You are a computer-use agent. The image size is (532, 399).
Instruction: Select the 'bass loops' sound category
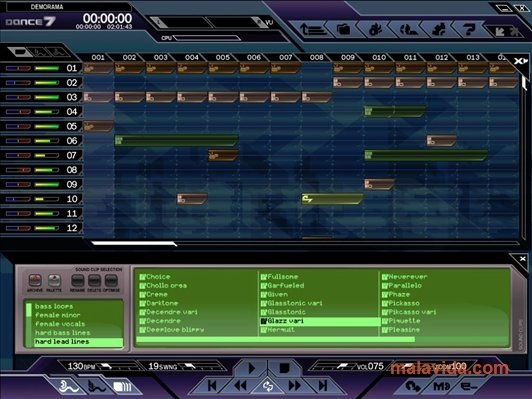click(54, 306)
